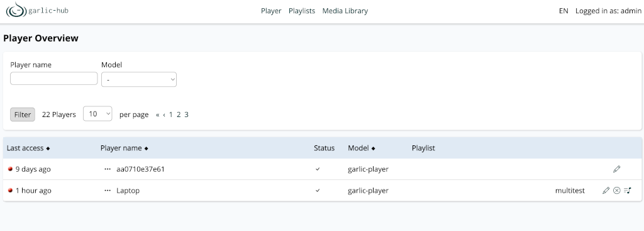Open three-dots menu for Laptop
644x231 pixels.
(x=108, y=190)
